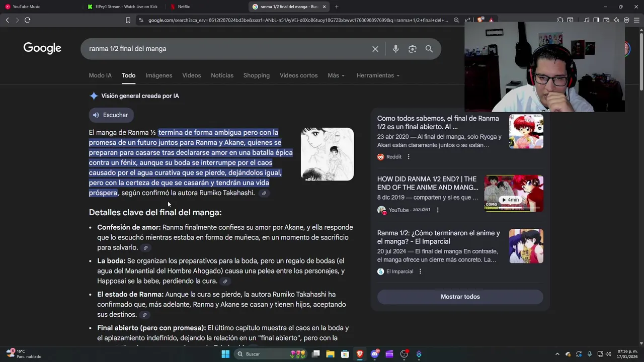The height and width of the screenshot is (362, 644).
Task: Open a new browser tab with plus
Action: (337, 7)
